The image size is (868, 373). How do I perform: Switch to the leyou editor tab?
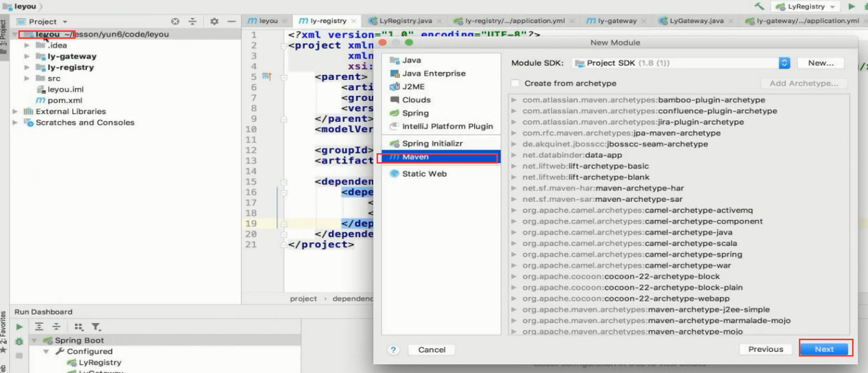pos(268,21)
